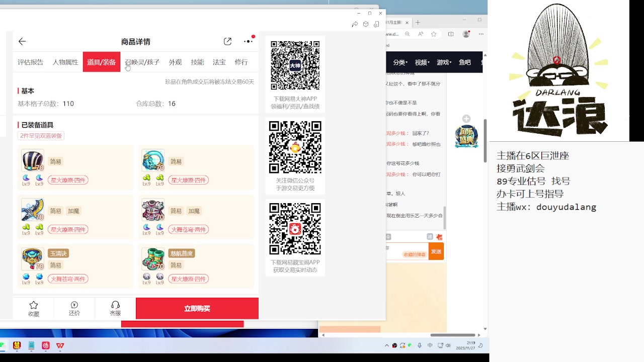Click the orange 发送 send button
Screen dimensions: 644x362
coord(436,251)
